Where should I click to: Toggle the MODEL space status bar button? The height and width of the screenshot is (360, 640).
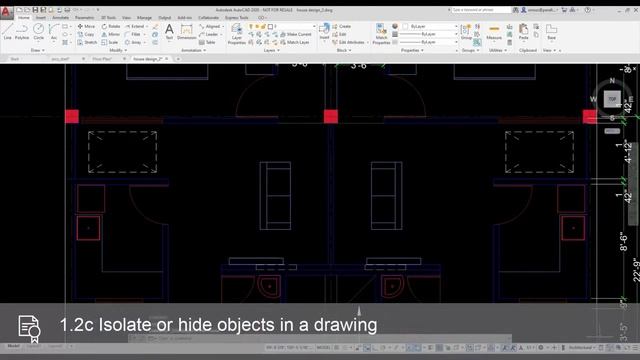point(323,347)
